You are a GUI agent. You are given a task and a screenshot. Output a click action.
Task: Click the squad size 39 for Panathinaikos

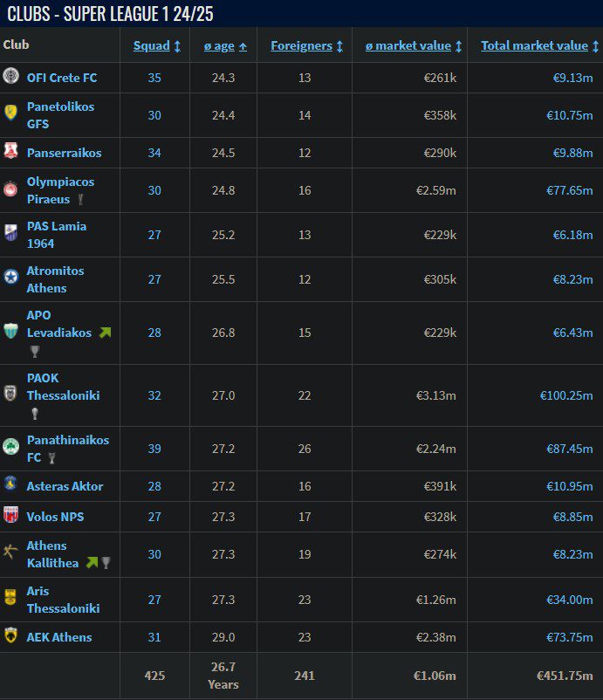154,449
